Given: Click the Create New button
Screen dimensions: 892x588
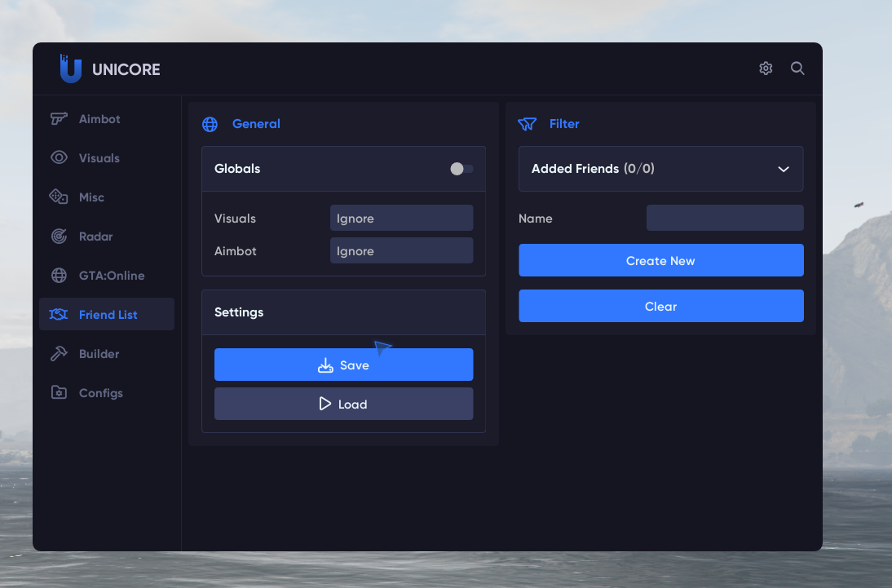Looking at the screenshot, I should [x=660, y=261].
